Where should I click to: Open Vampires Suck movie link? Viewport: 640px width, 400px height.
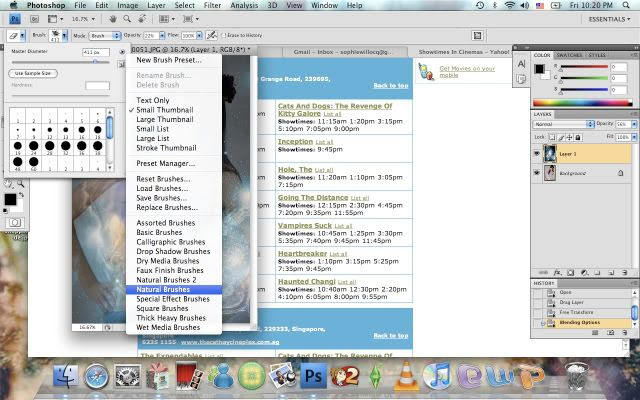[305, 225]
